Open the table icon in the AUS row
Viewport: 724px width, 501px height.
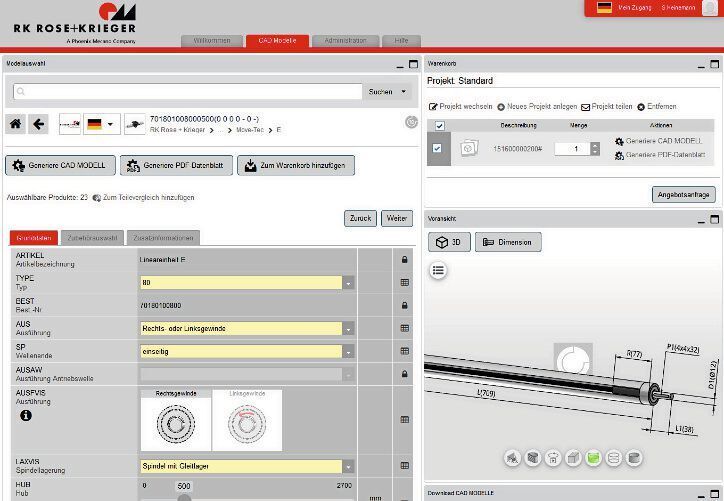tap(404, 328)
